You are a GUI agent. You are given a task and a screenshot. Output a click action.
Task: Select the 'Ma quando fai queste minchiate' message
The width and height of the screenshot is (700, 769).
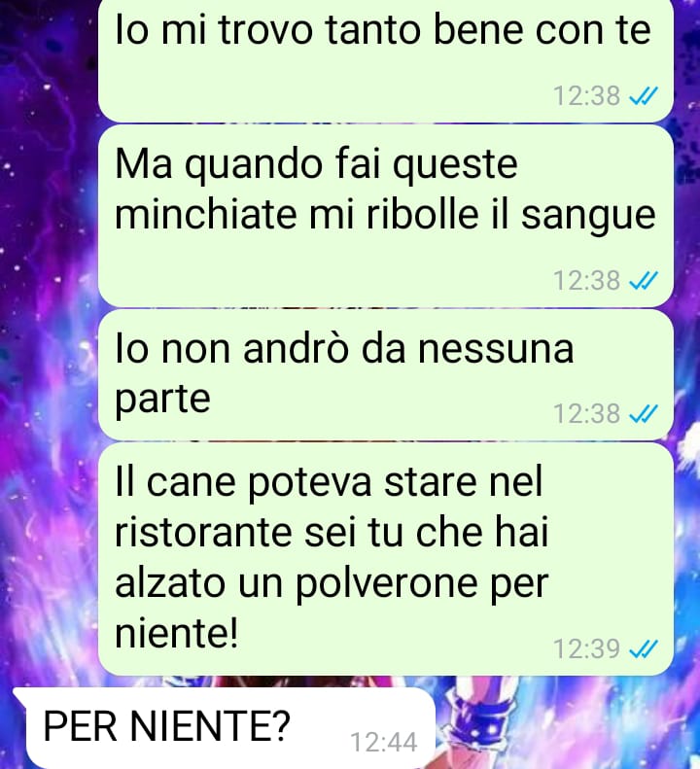click(386, 216)
